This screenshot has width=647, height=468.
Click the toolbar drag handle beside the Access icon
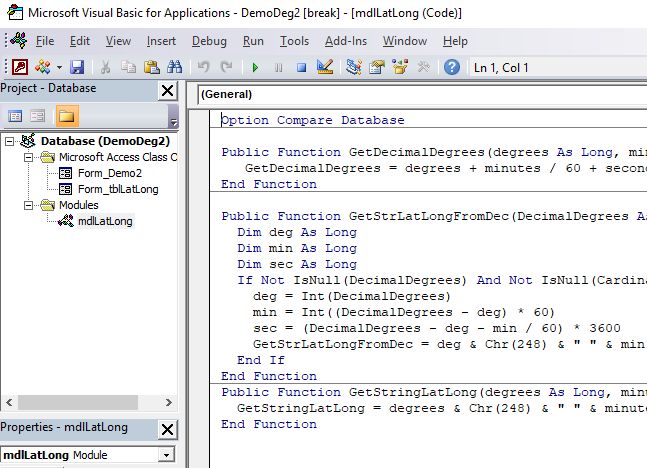(6, 67)
